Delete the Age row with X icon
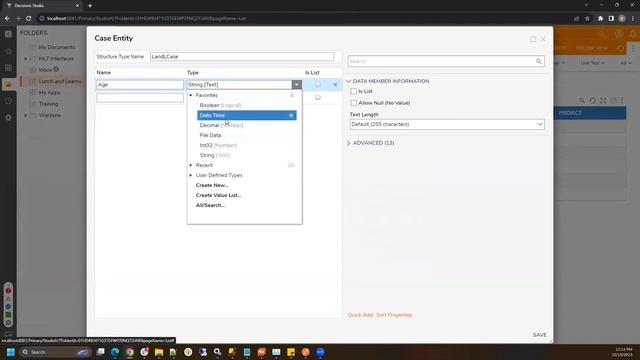This screenshot has width=640, height=360. pyautogui.click(x=335, y=84)
